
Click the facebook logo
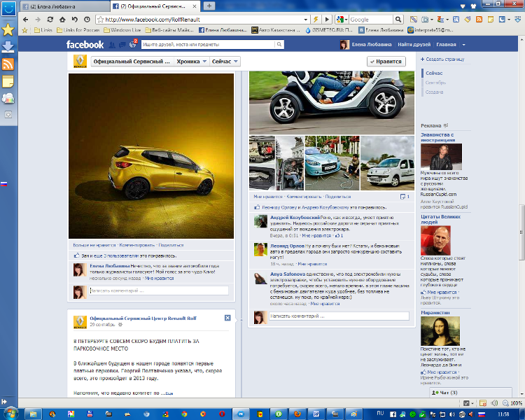[x=85, y=45]
